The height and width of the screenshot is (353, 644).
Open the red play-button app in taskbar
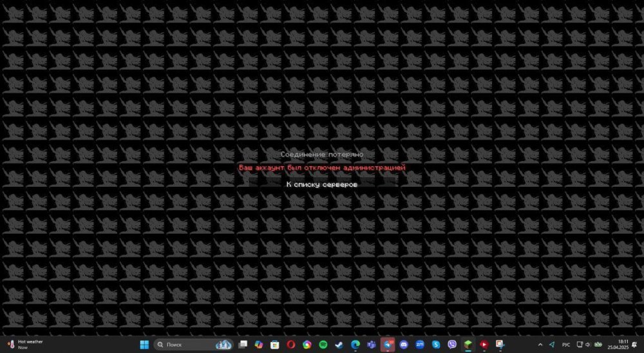[x=484, y=345]
